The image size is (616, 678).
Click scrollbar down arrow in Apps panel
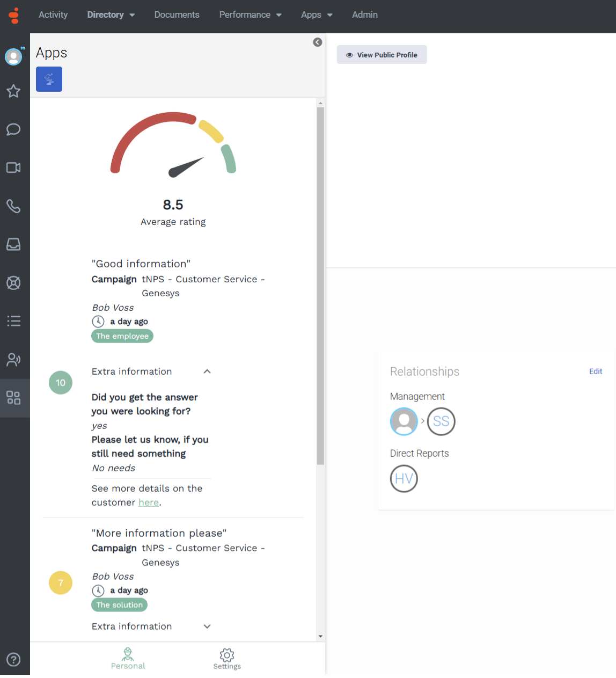pyautogui.click(x=320, y=637)
